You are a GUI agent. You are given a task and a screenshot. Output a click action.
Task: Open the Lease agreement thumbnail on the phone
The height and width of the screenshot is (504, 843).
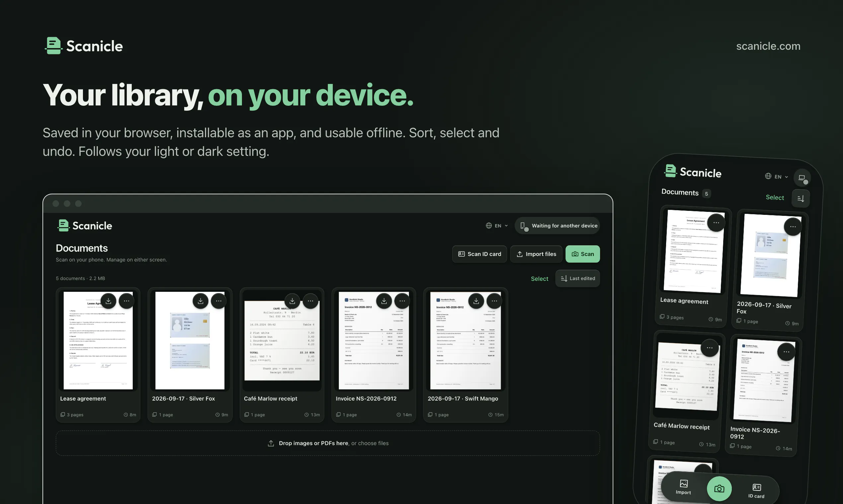coord(694,251)
